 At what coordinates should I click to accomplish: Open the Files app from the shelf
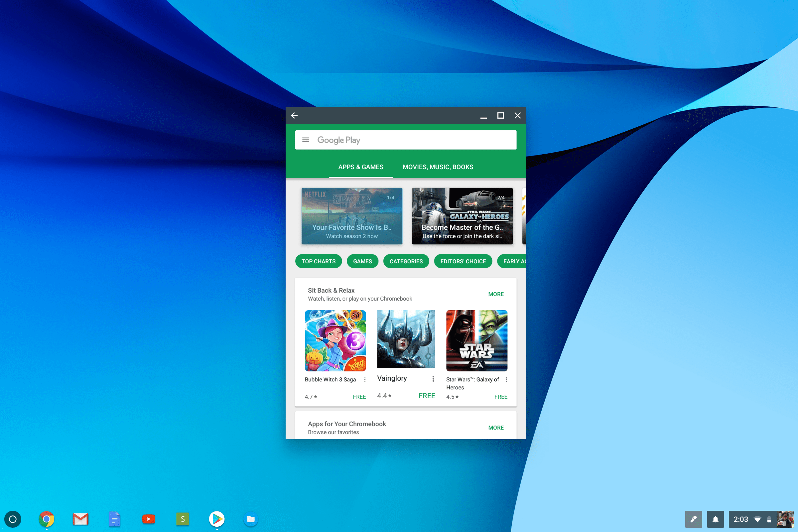point(250,519)
